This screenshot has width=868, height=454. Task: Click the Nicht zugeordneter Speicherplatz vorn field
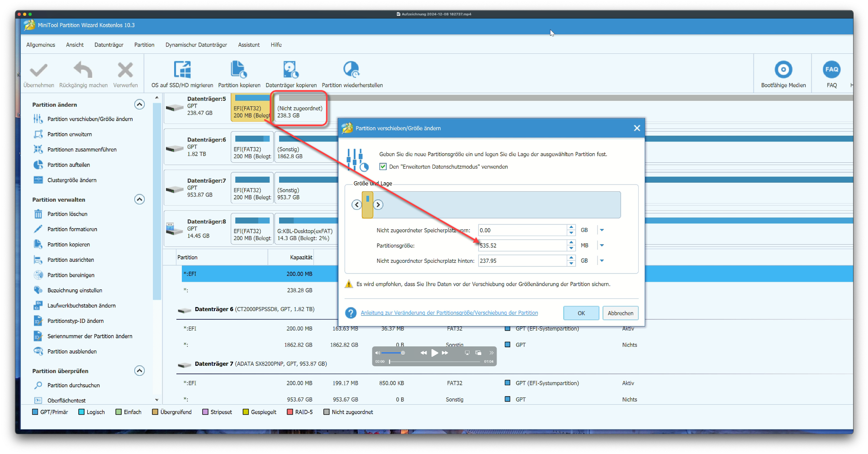tap(522, 230)
